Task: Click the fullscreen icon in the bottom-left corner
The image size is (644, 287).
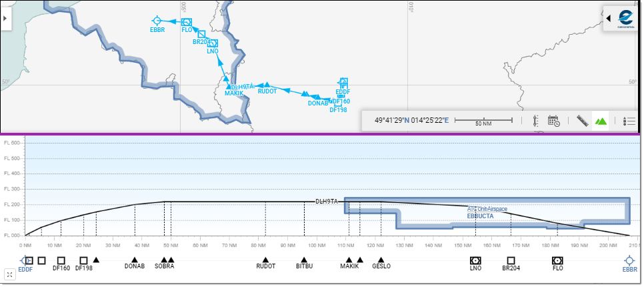Action: tap(10, 274)
